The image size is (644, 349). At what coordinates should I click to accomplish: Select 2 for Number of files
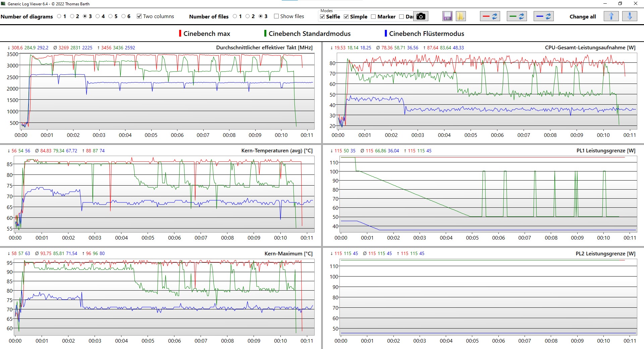pyautogui.click(x=248, y=16)
